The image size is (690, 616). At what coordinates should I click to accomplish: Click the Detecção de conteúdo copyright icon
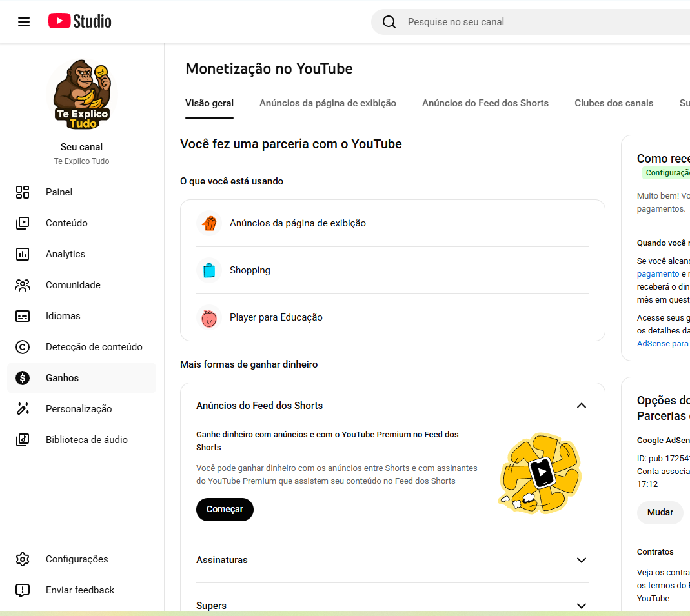point(23,347)
